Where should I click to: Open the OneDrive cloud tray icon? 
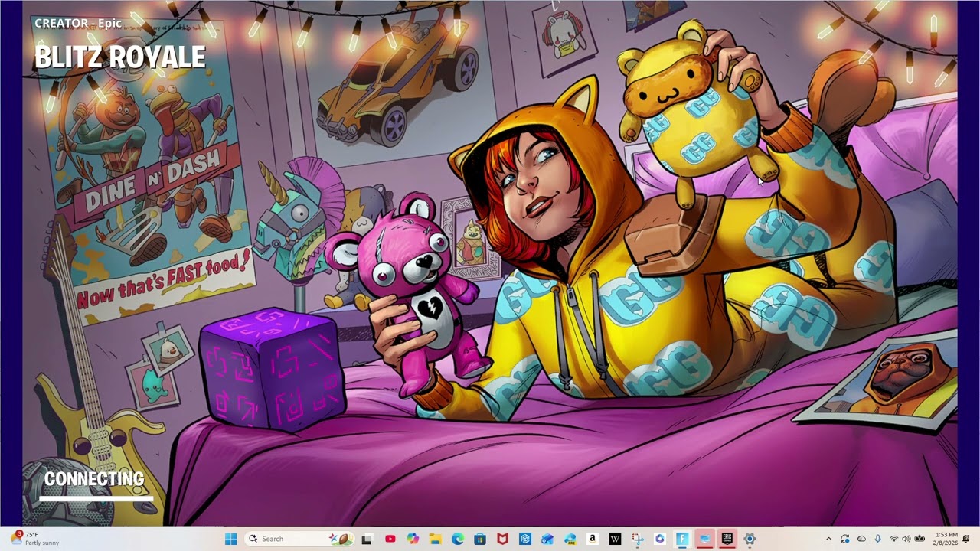(x=861, y=539)
